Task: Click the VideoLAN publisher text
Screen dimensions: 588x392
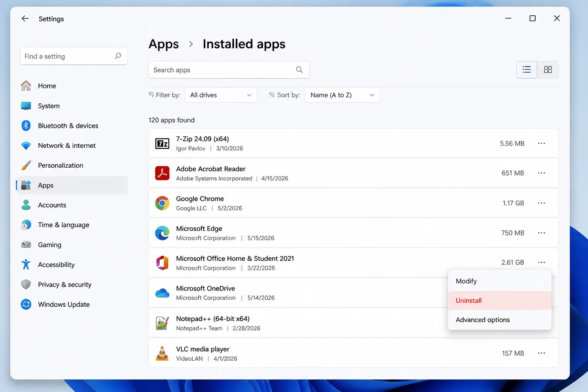Action: click(x=189, y=359)
